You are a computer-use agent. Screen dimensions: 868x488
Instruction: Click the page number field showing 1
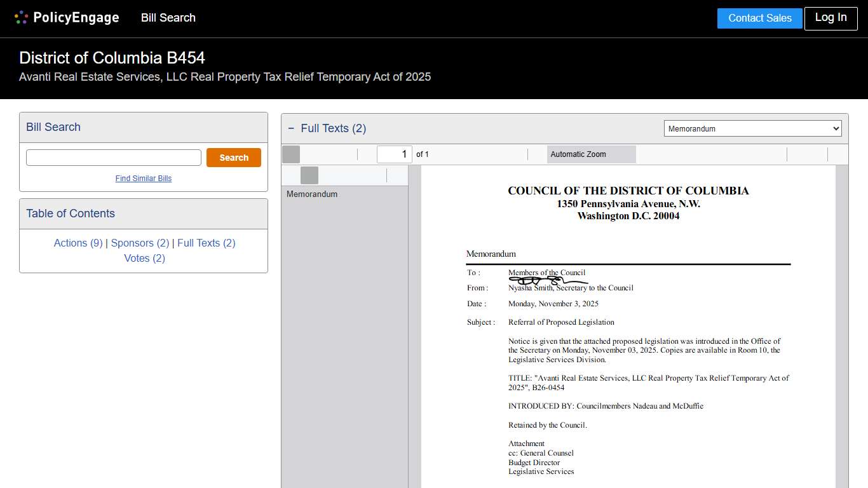tap(394, 154)
